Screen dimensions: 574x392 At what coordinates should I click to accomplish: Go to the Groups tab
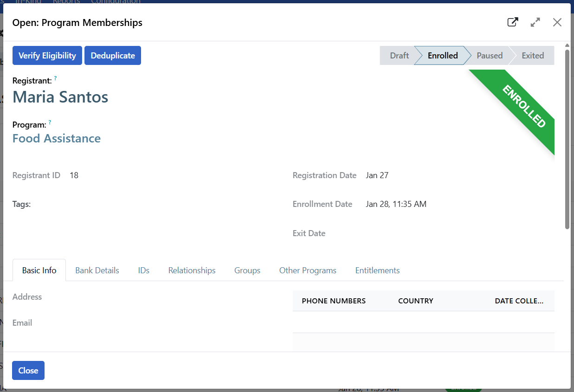click(x=247, y=270)
